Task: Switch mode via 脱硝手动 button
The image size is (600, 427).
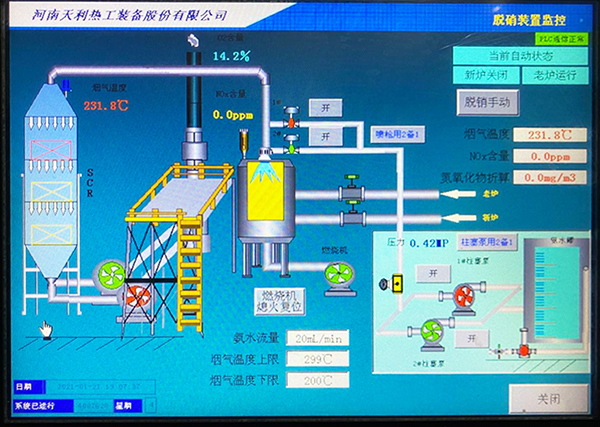Action: [488, 101]
